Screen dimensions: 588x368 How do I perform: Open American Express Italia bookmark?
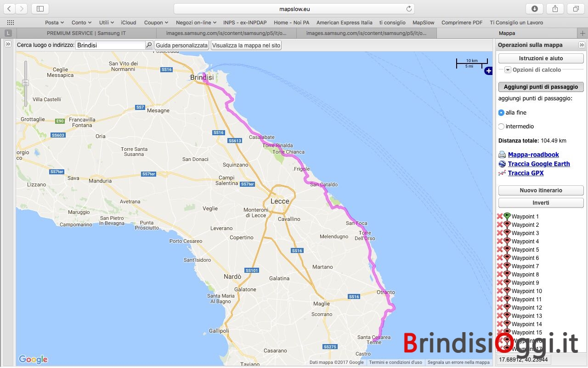(345, 23)
